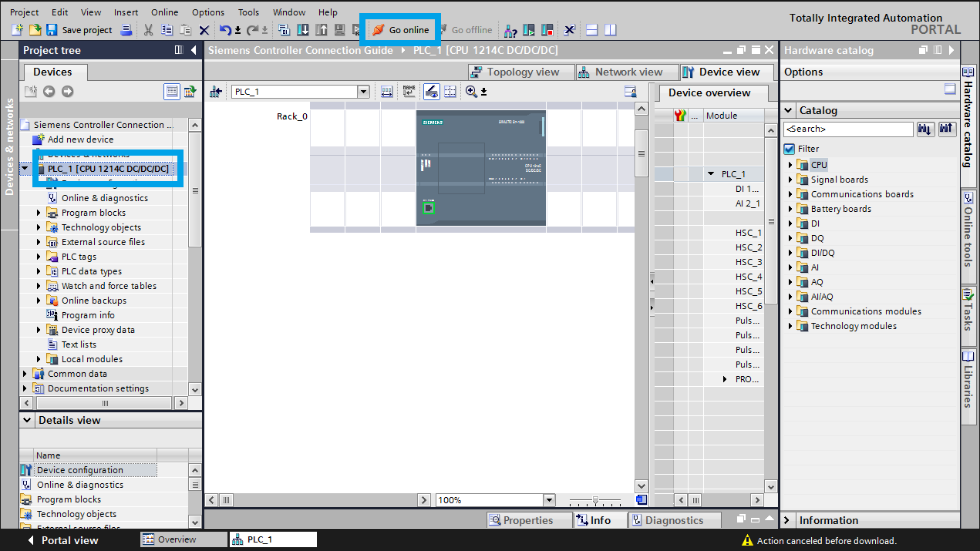Viewport: 980px width, 551px height.
Task: Click the Zoom magnifier icon in device view
Action: click(x=471, y=91)
